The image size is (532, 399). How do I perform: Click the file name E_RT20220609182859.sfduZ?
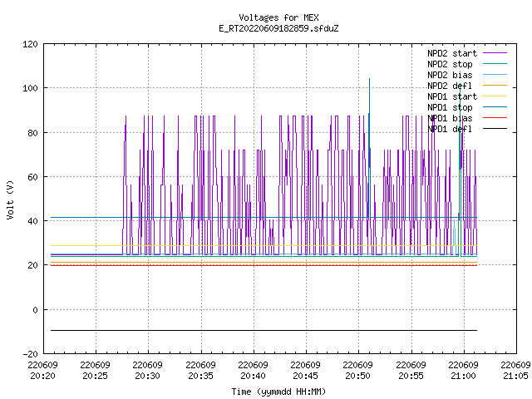278,28
